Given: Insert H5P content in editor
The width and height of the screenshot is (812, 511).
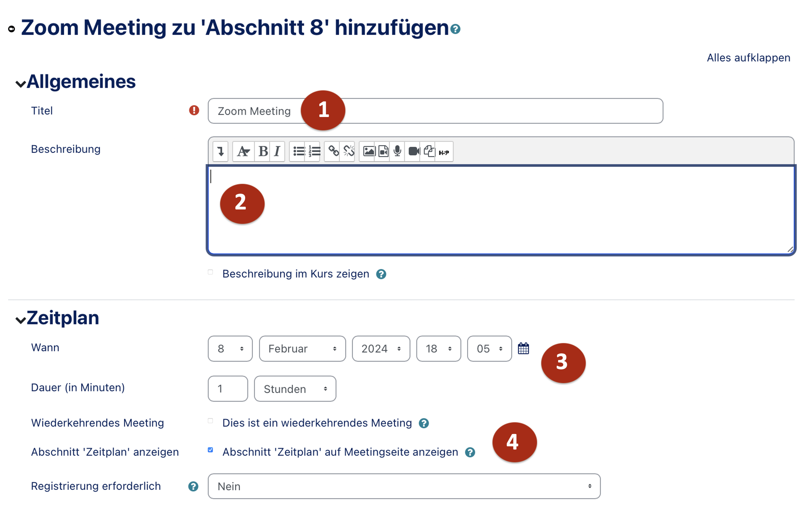Looking at the screenshot, I should 444,152.
